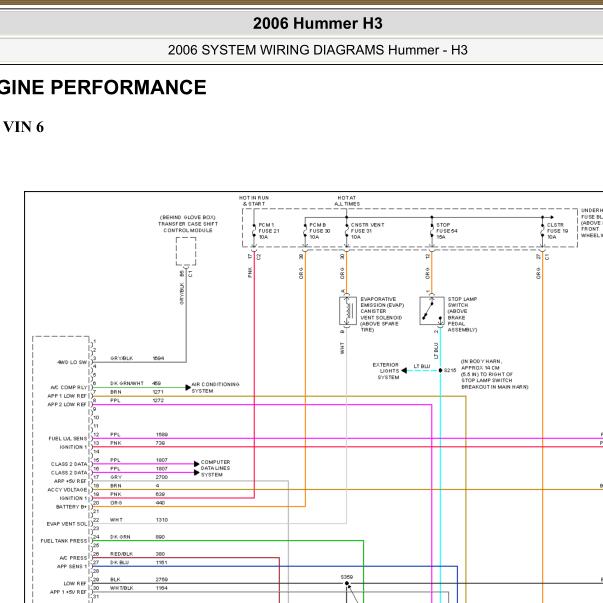Image resolution: width=603 pixels, height=603 pixels.
Task: Click the "2006 Hummer H3" page title
Action: click(x=318, y=23)
